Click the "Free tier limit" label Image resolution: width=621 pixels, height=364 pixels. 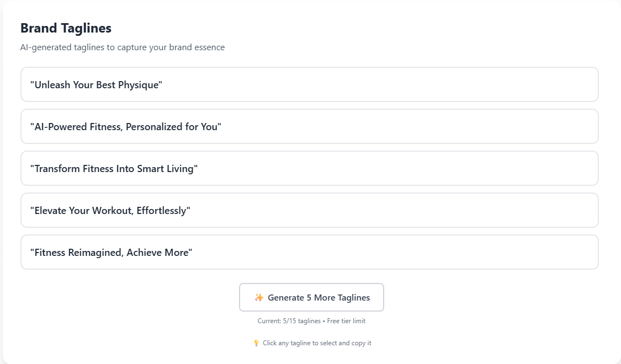coord(346,321)
